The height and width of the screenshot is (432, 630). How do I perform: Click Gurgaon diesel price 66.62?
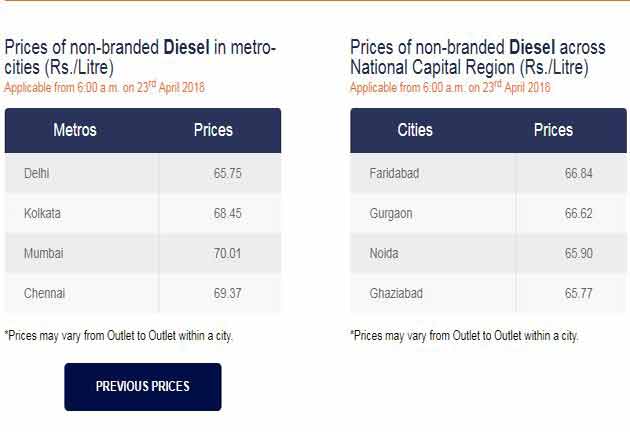point(579,213)
